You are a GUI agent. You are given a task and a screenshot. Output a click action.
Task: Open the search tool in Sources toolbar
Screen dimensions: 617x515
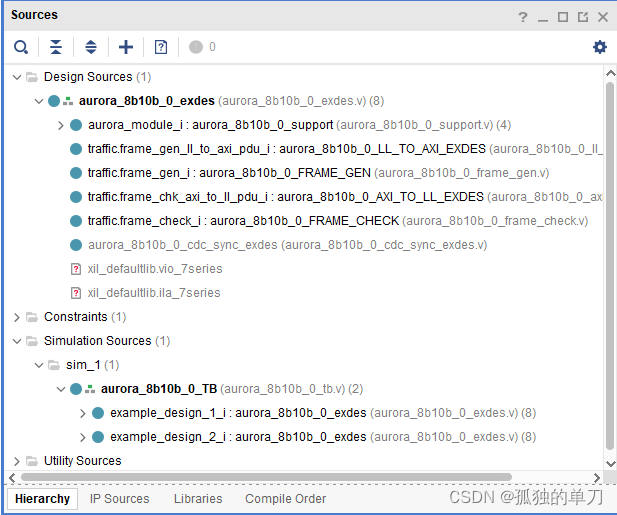pyautogui.click(x=21, y=47)
